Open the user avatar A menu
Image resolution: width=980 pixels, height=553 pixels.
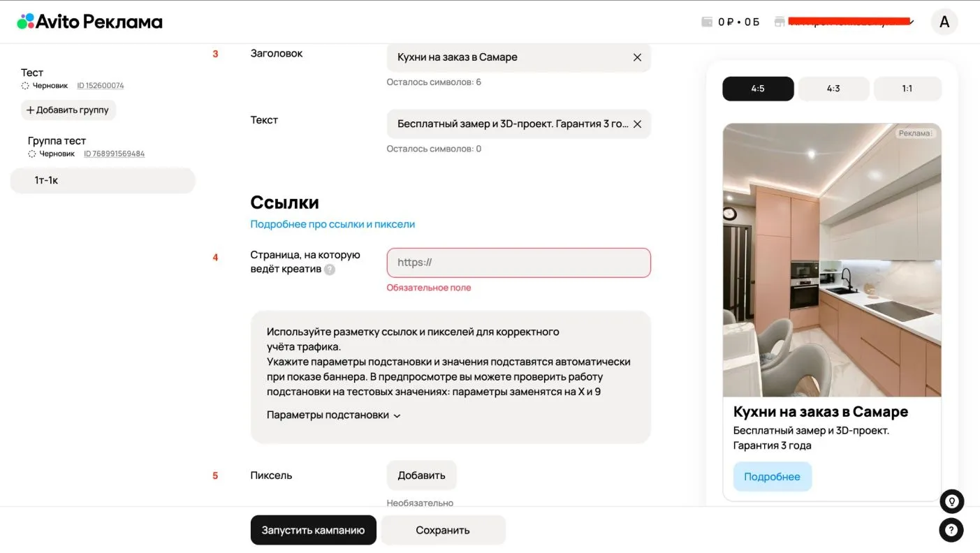[x=944, y=22]
